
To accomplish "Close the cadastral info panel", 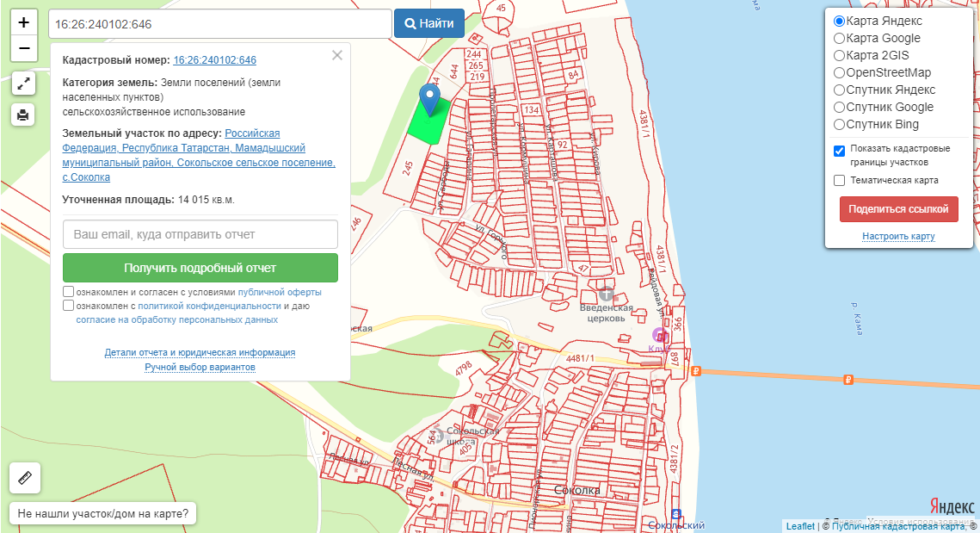I will (x=337, y=55).
